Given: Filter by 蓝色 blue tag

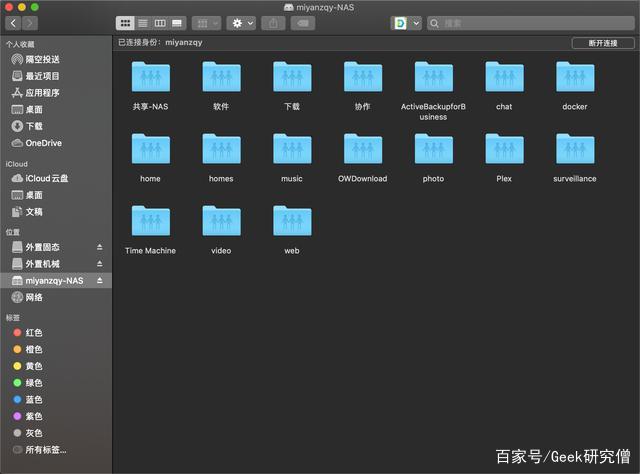Looking at the screenshot, I should pos(56,400).
